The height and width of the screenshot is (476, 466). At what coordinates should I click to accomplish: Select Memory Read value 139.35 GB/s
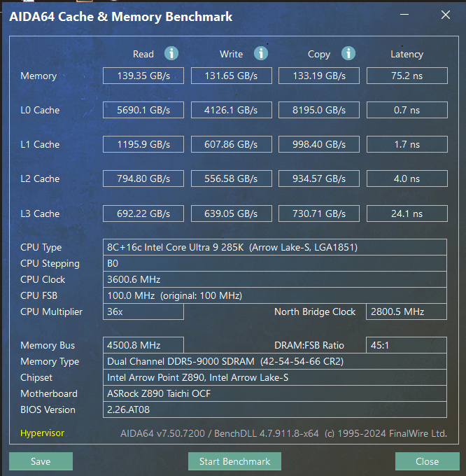pos(143,76)
